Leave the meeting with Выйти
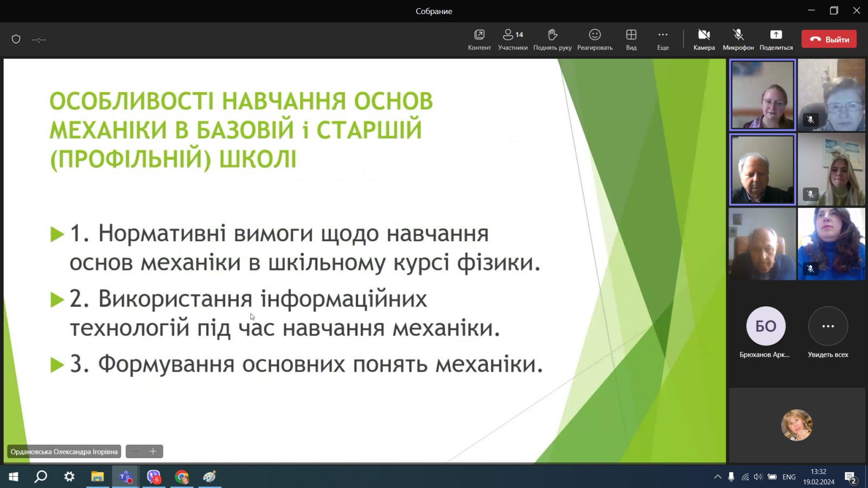868x488 pixels. [829, 39]
